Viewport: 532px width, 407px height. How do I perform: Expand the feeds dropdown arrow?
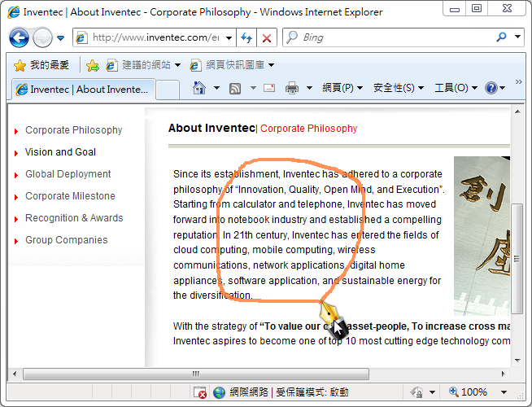[253, 88]
